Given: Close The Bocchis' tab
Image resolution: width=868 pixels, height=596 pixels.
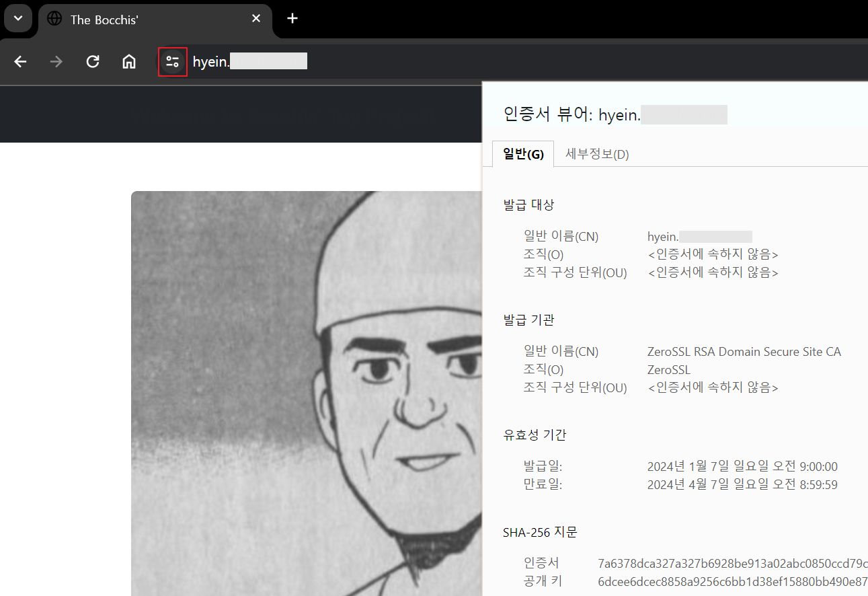Looking at the screenshot, I should [256, 19].
